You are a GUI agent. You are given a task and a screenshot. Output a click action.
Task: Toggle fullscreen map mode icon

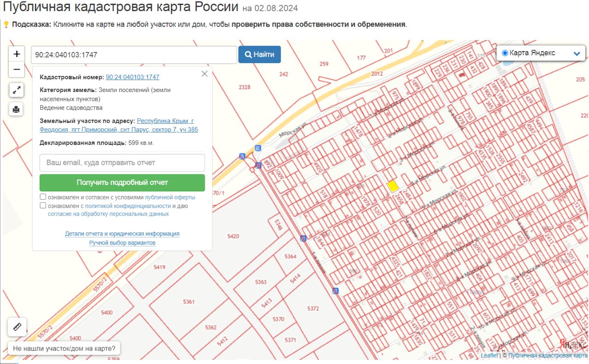tap(17, 90)
